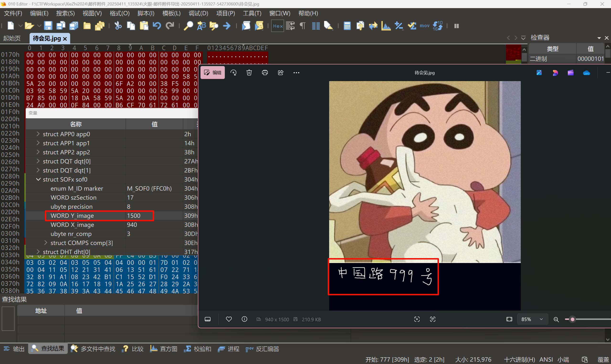The height and width of the screenshot is (364, 611).
Task: Click the trash delete icon in image viewer
Action: pyautogui.click(x=249, y=73)
